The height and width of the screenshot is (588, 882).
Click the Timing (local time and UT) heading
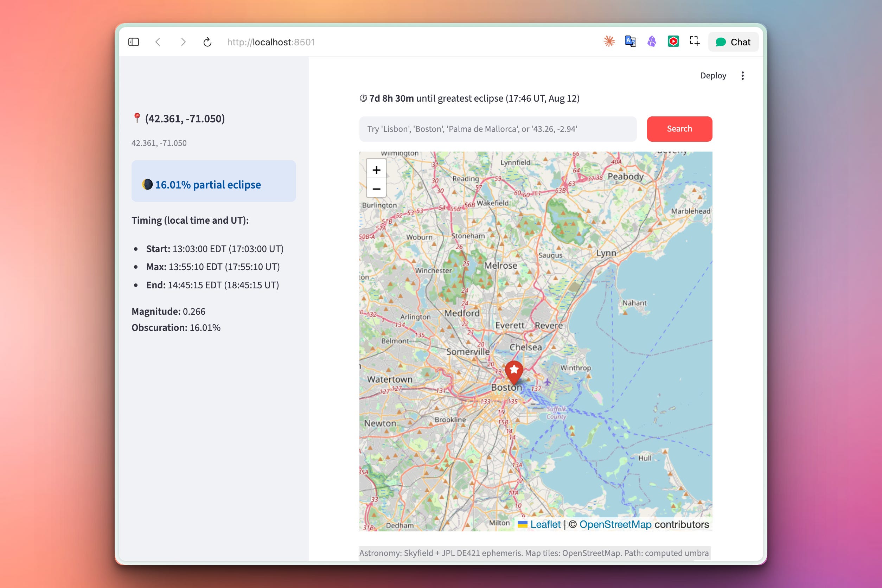click(x=190, y=220)
